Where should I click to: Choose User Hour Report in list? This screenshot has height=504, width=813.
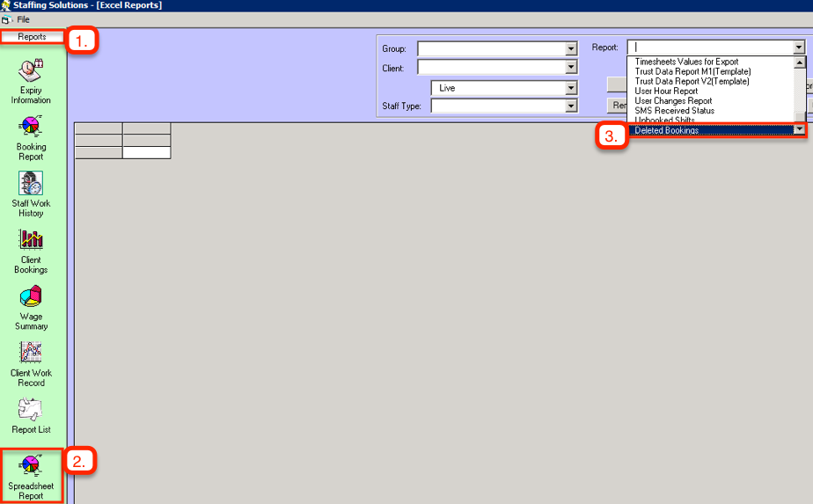pyautogui.click(x=666, y=91)
